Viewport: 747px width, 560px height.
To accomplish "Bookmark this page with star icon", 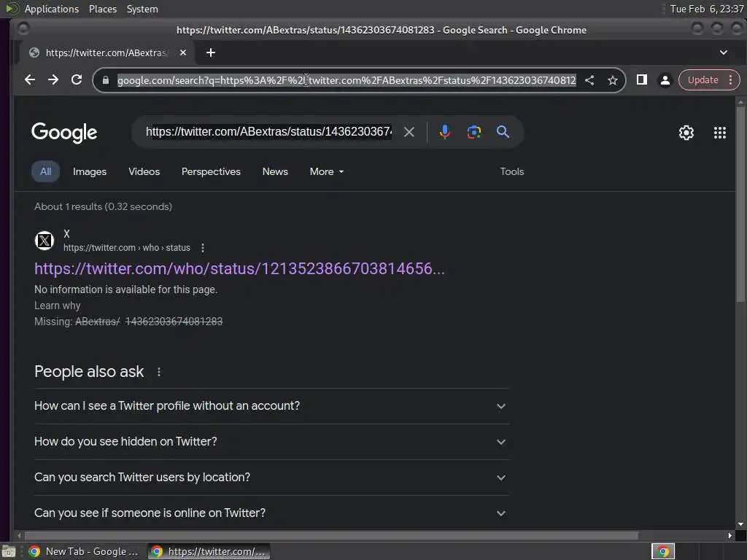I will [613, 80].
